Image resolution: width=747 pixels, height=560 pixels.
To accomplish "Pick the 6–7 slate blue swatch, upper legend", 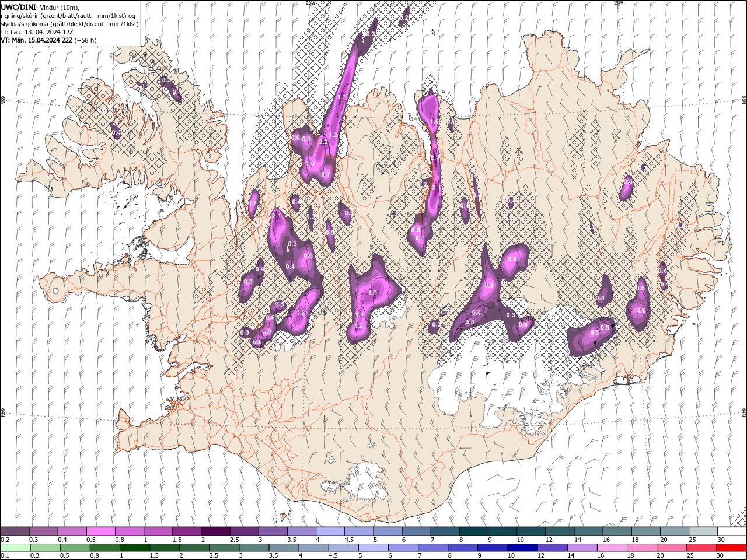I will tap(416, 531).
